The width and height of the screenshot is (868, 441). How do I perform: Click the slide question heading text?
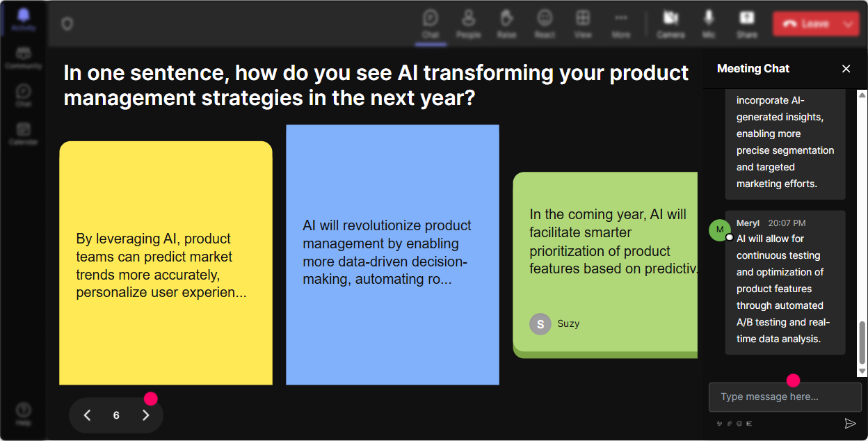pos(376,85)
